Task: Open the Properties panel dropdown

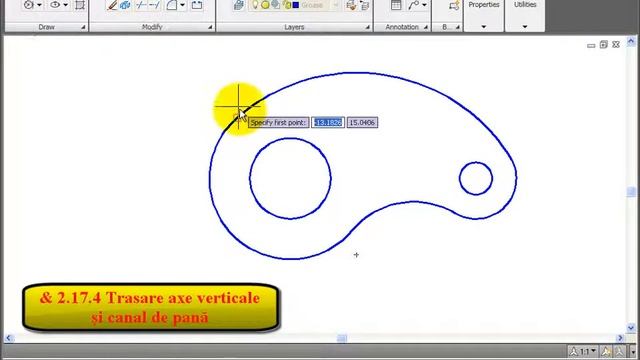Action: click(484, 27)
